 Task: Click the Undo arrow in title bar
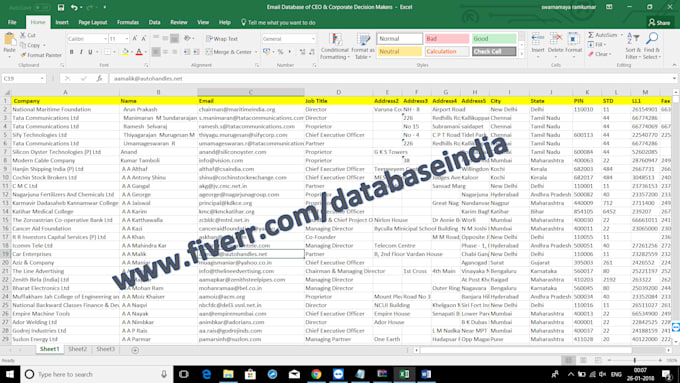click(74, 7)
